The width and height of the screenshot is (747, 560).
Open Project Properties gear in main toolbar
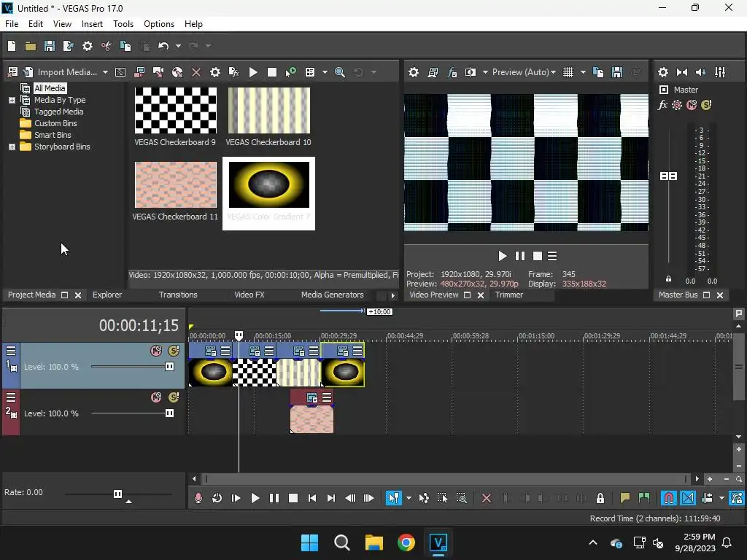(88, 46)
